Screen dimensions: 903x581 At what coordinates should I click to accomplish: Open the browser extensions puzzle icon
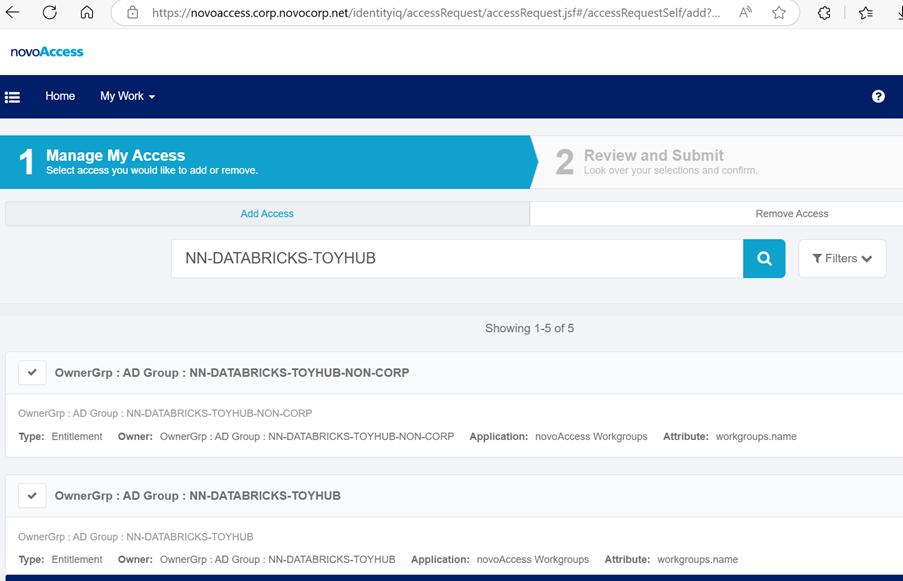pyautogui.click(x=824, y=12)
